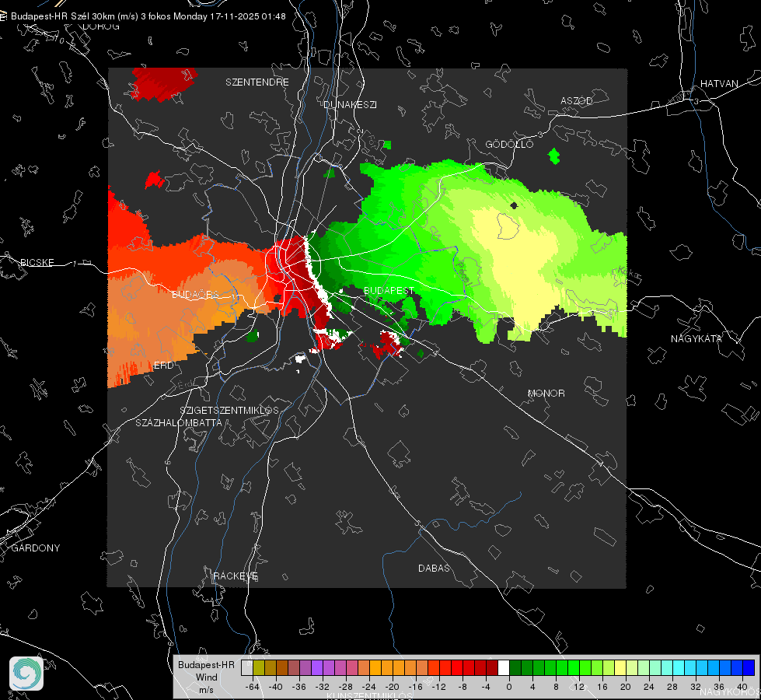Select the -8 legend tick value
The height and width of the screenshot is (700, 761).
463,687
